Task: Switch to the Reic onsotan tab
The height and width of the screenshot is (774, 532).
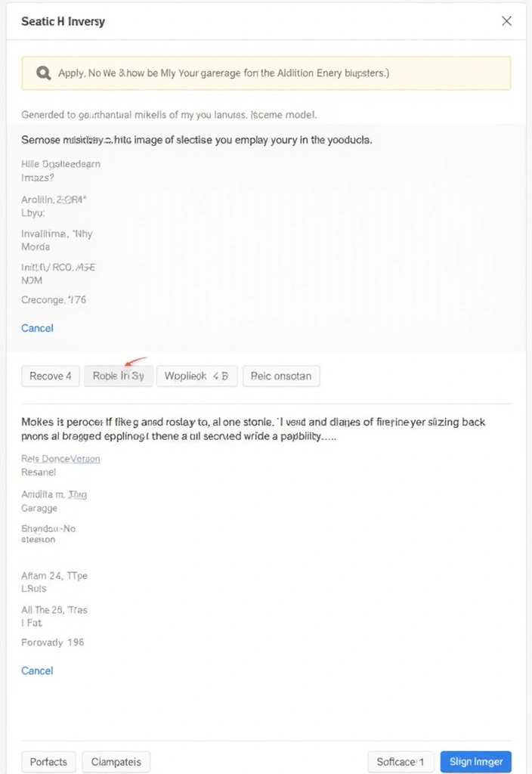Action: [x=281, y=376]
